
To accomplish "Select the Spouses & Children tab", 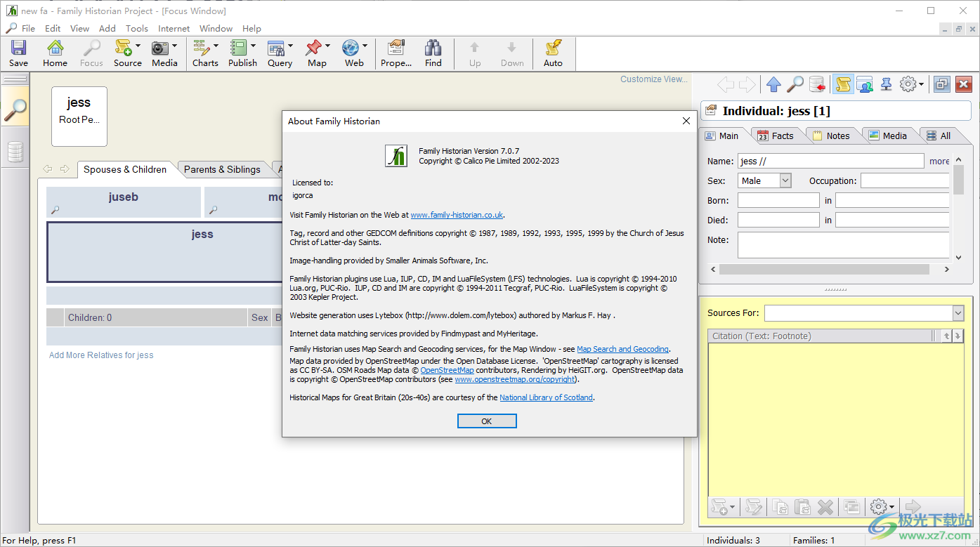I will coord(125,169).
